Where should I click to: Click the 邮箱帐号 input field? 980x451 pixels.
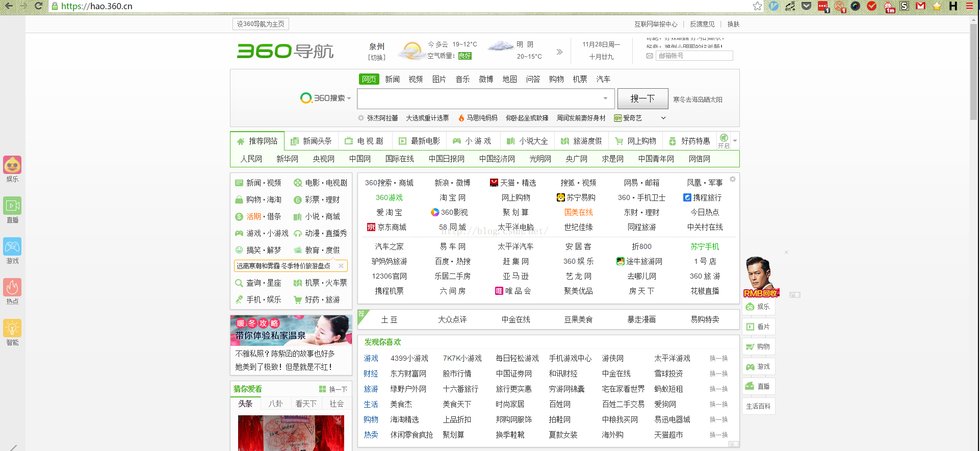click(694, 56)
